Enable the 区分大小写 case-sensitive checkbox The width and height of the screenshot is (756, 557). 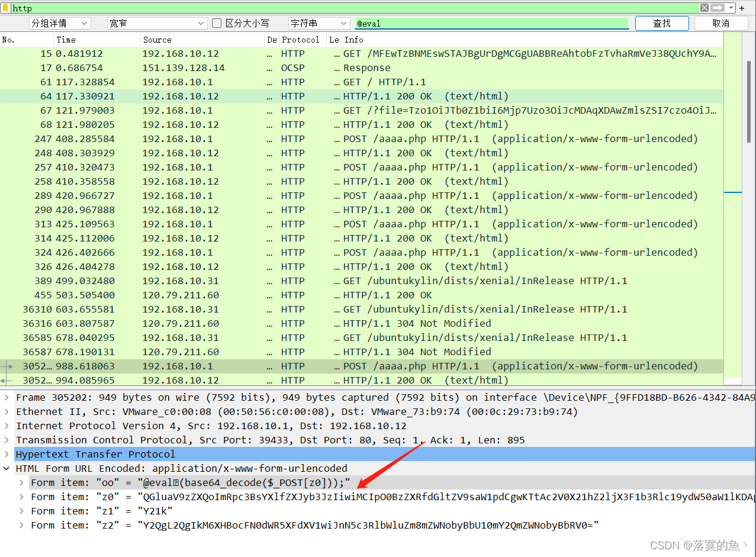[x=217, y=23]
